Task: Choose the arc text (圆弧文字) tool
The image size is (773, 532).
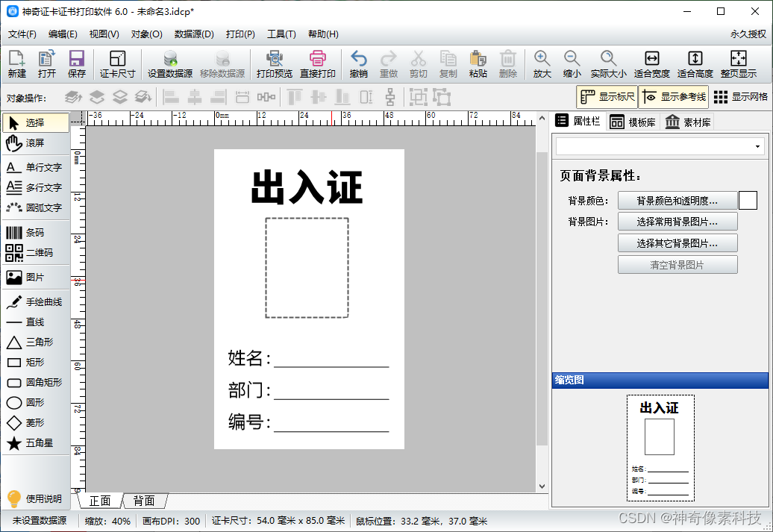Action: coord(36,207)
